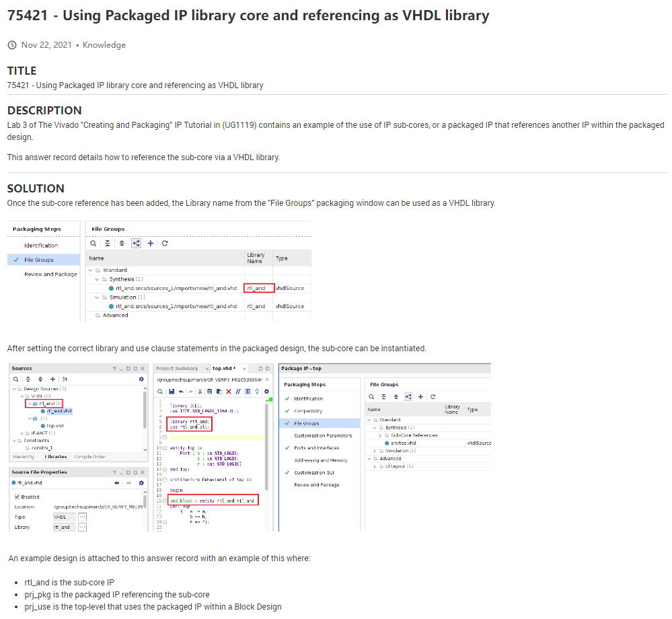The width and height of the screenshot is (672, 619).
Task: Close the Project Summary tab
Action: [x=207, y=369]
